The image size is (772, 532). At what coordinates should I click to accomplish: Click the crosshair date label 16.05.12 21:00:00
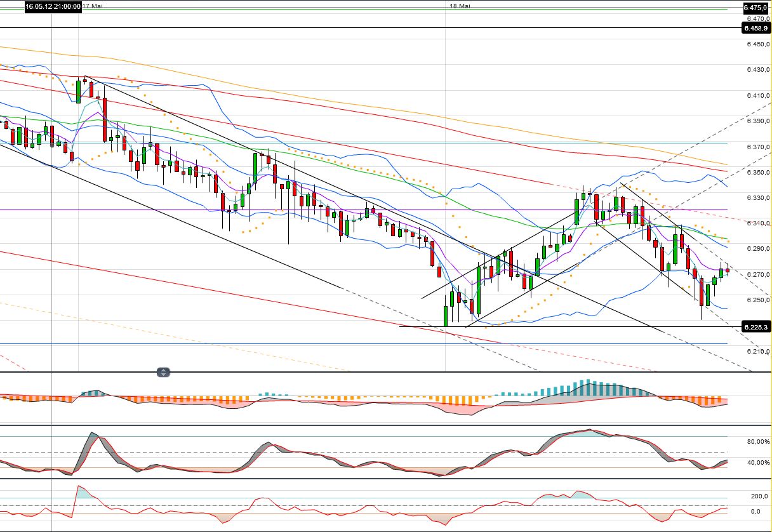click(x=53, y=6)
